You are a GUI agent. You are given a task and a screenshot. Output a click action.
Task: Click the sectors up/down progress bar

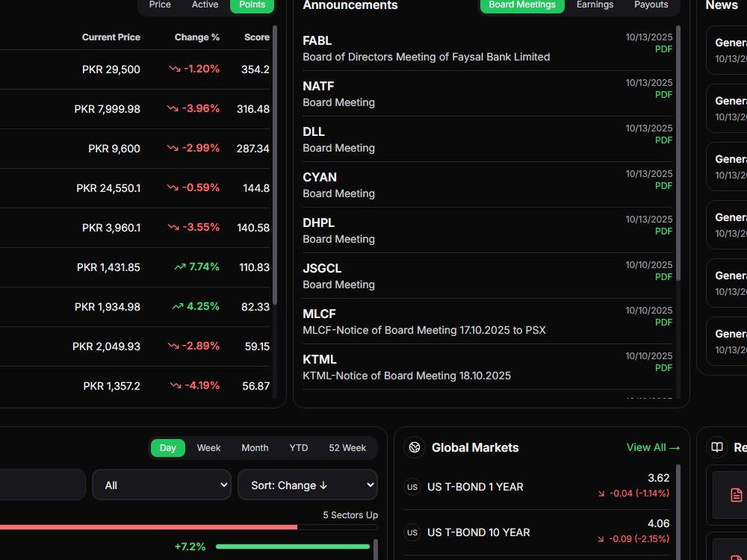click(x=189, y=527)
